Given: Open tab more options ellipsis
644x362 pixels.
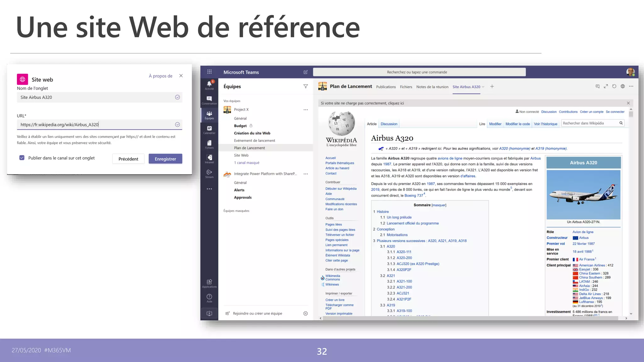Looking at the screenshot, I should pyautogui.click(x=631, y=86).
